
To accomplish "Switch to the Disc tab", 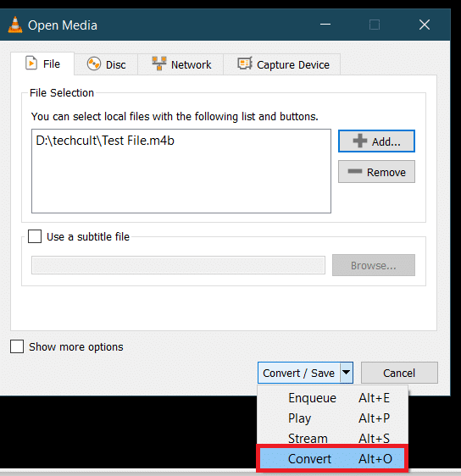I will pos(106,64).
